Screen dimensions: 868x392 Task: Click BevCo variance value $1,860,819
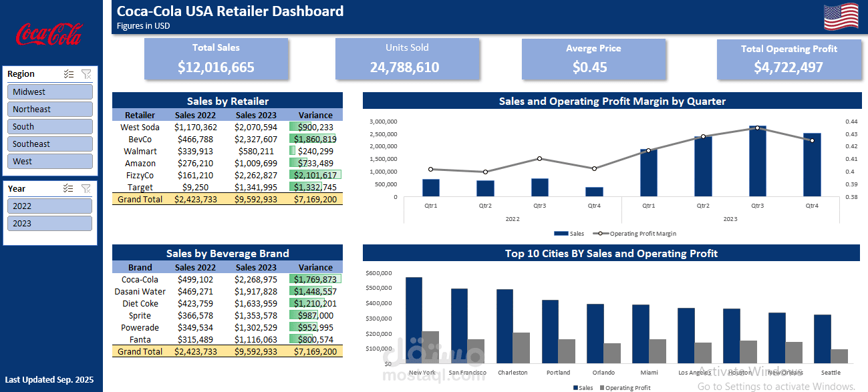[x=315, y=139]
